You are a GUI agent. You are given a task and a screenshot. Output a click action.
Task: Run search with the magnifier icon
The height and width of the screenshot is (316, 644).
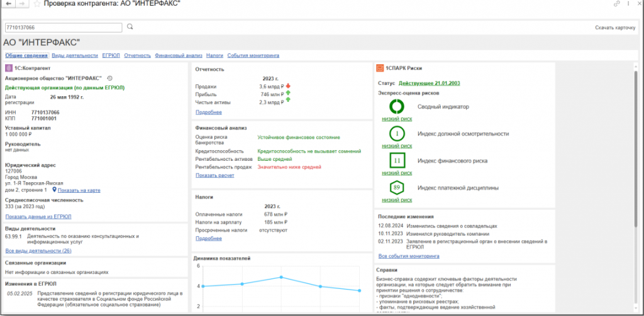tap(130, 26)
